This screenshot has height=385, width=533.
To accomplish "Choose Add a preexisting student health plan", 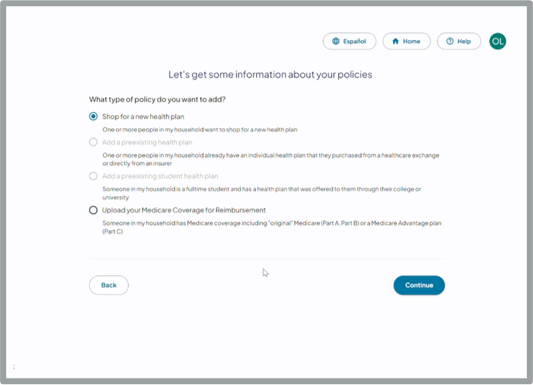I will coord(93,176).
